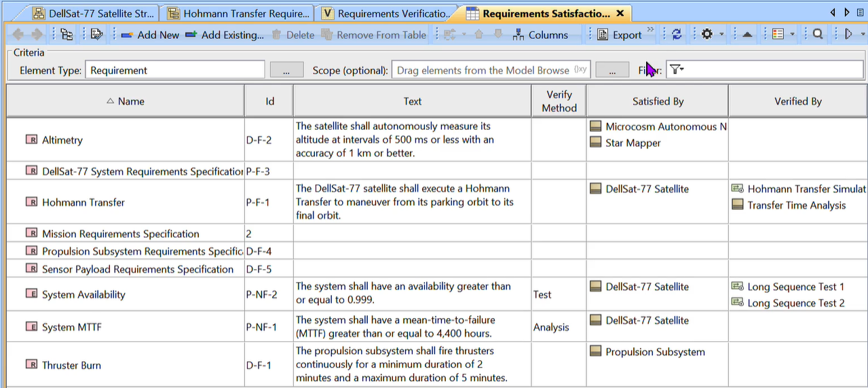This screenshot has height=388, width=868.
Task: Select the Requirements Satisfactio... tab
Action: (546, 14)
